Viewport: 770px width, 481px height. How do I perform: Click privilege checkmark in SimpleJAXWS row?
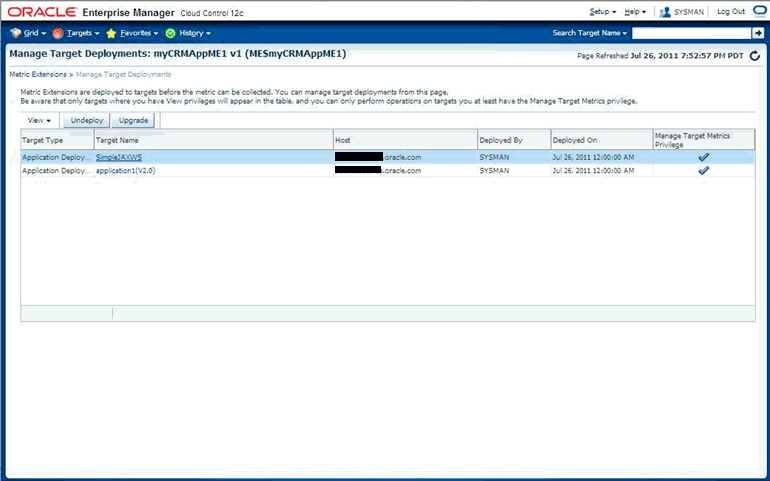point(704,157)
